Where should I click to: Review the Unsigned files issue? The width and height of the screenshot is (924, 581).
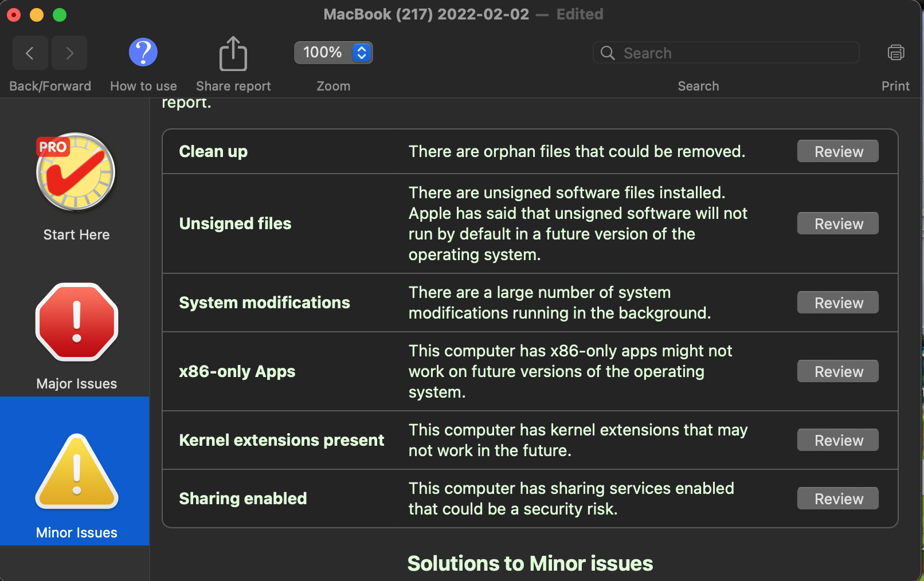click(837, 224)
